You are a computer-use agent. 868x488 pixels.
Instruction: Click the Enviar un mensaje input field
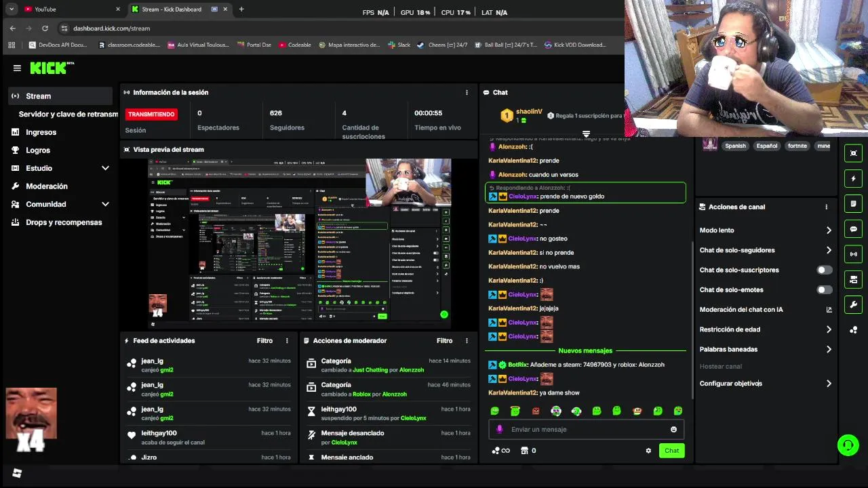[587, 429]
